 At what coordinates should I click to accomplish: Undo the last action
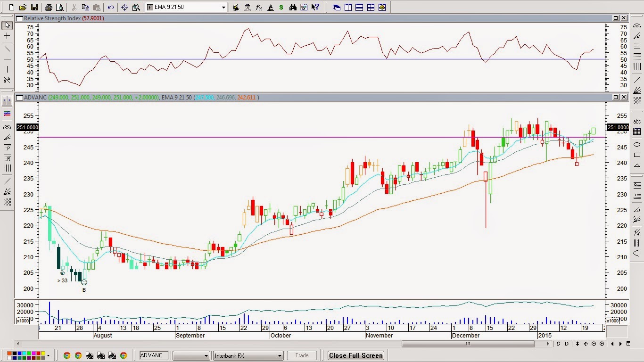pyautogui.click(x=110, y=8)
